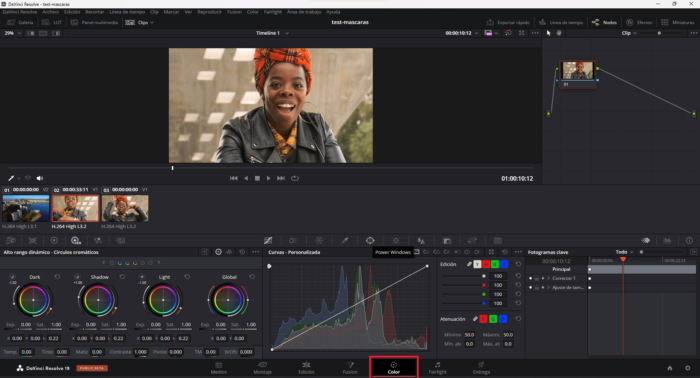The image size is (700, 378).
Task: Toggle the Y luminance curve channel
Action: (477, 264)
